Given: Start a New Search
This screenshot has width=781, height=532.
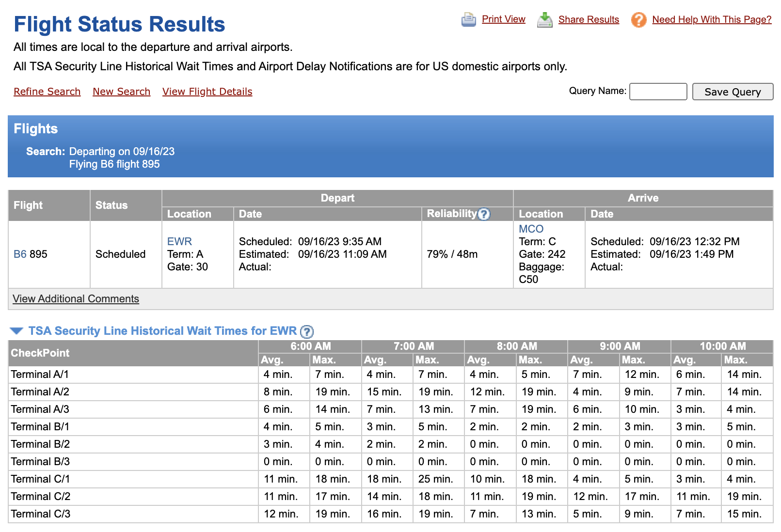Looking at the screenshot, I should [121, 92].
